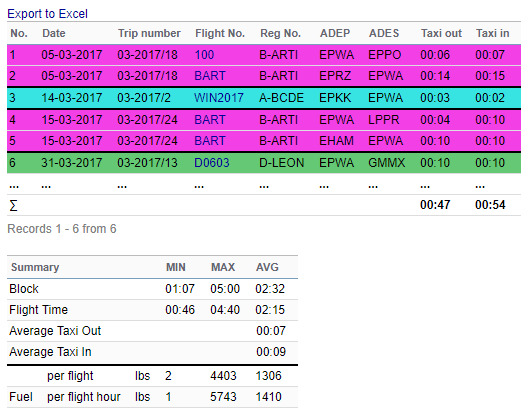Select Block maximum value 05:00
Image resolution: width=528 pixels, height=414 pixels.
coord(225,289)
